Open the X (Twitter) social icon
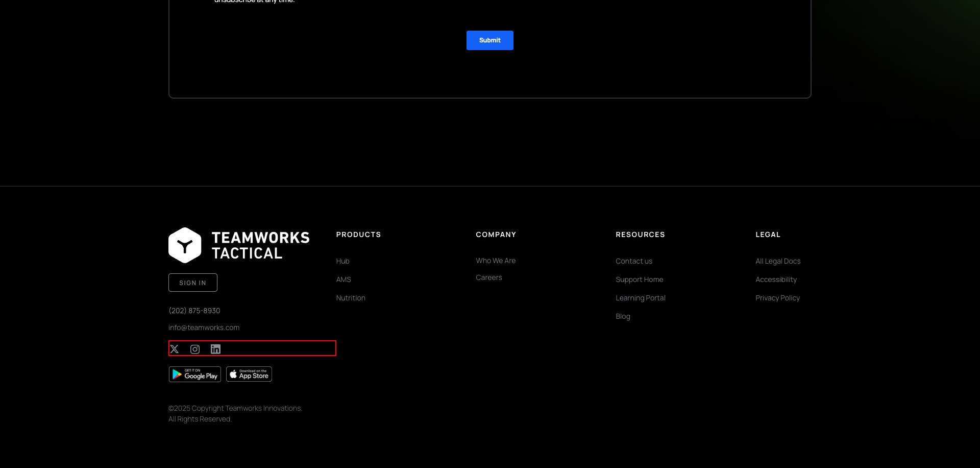 pos(175,349)
